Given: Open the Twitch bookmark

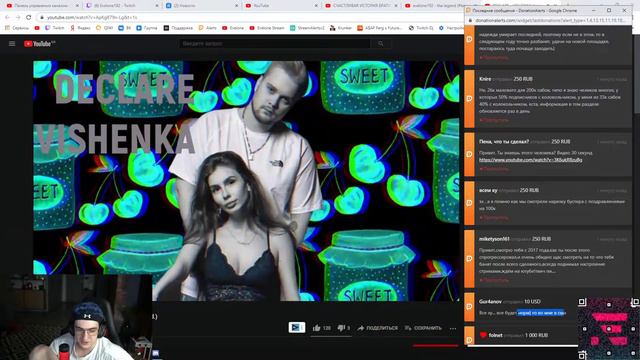Looking at the screenshot, I should tap(55, 28).
